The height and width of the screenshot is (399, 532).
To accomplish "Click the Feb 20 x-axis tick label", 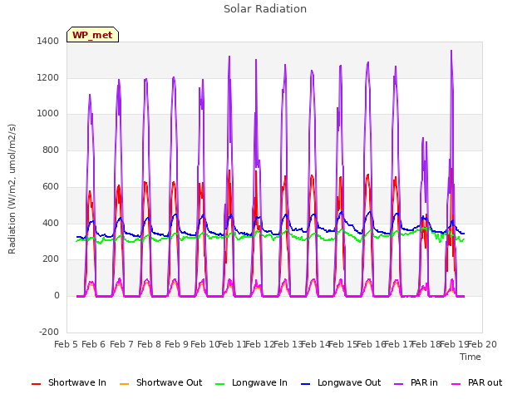I will pyautogui.click(x=482, y=344).
